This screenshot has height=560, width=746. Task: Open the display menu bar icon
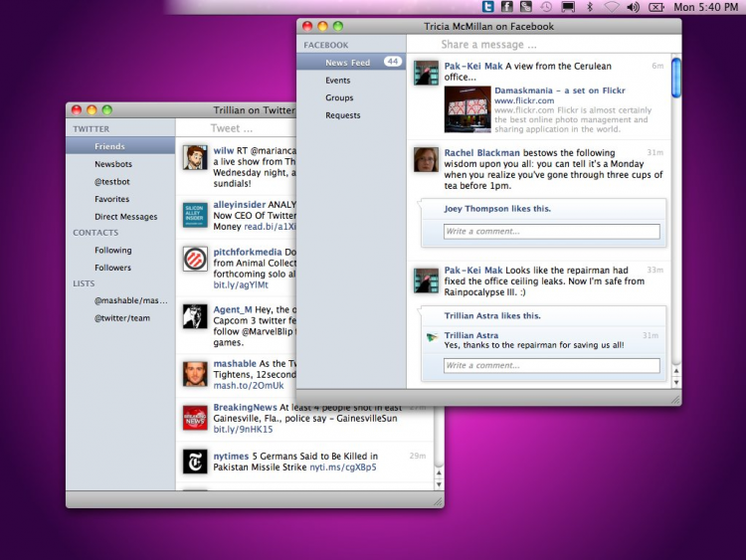click(x=568, y=7)
